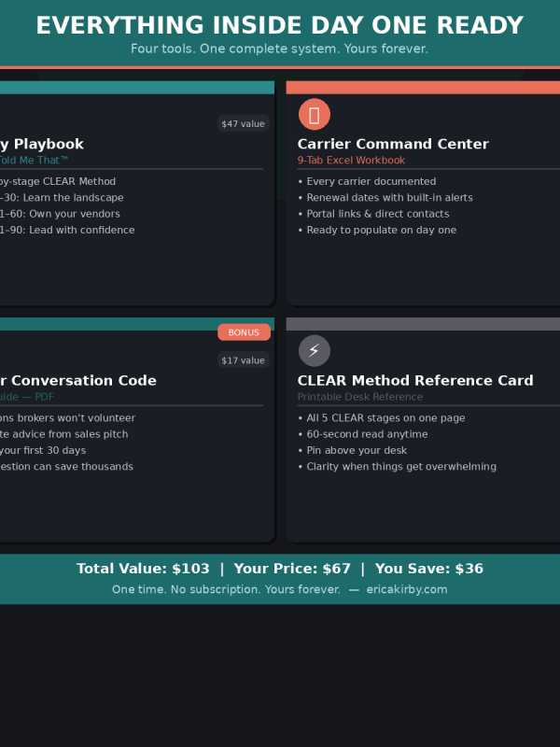Viewport: 560px width, 747px height.
Task: Click the You Save: $36 text
Action: click(429, 569)
